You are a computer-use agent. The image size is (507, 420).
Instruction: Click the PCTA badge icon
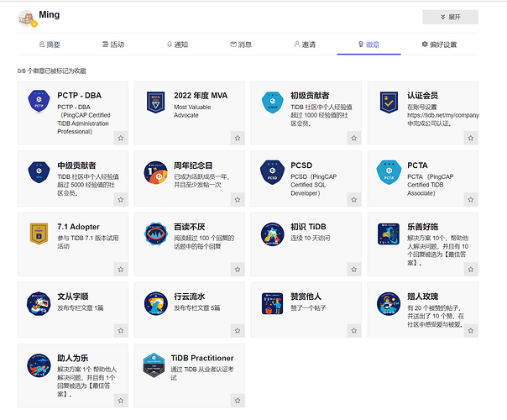tap(389, 172)
